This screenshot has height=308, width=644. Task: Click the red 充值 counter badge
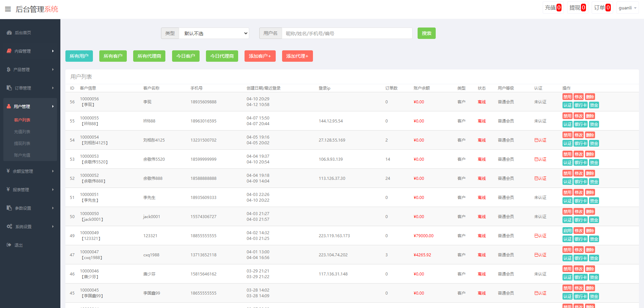(559, 8)
